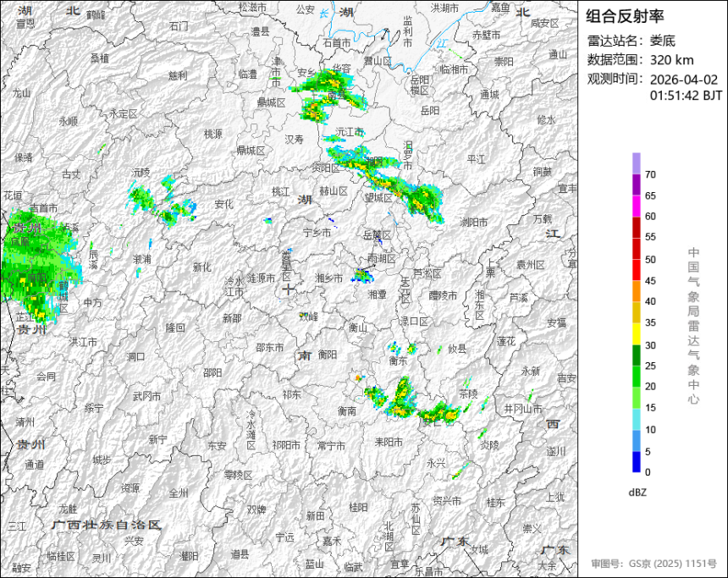The image size is (728, 578).
Task: Click the 新化 map label
Action: pyautogui.click(x=202, y=267)
